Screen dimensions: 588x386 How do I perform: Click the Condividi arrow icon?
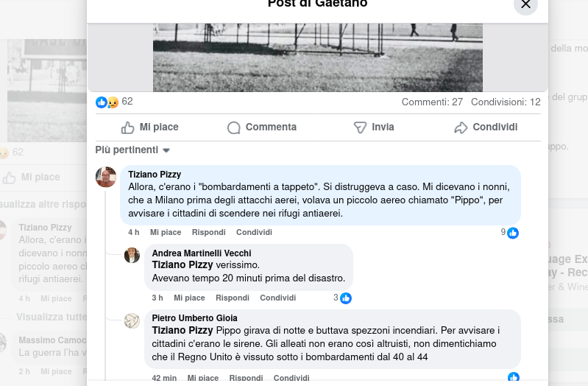[461, 127]
